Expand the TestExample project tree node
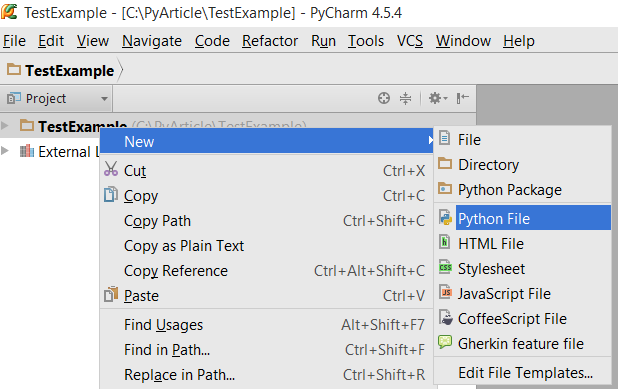The height and width of the screenshot is (389, 618). pos(5,126)
